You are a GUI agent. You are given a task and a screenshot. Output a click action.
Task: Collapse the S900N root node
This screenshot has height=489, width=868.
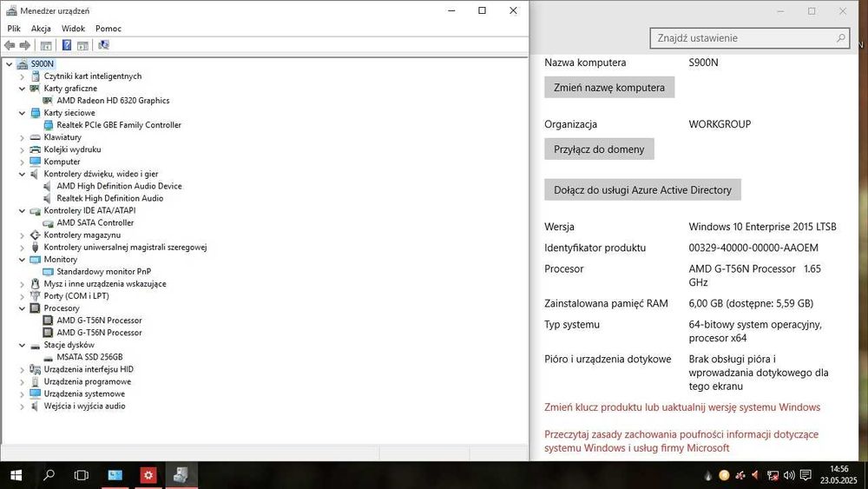[10, 64]
